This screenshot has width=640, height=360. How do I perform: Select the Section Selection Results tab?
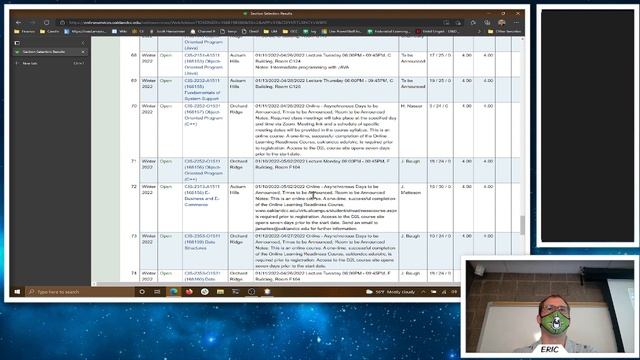(50, 52)
